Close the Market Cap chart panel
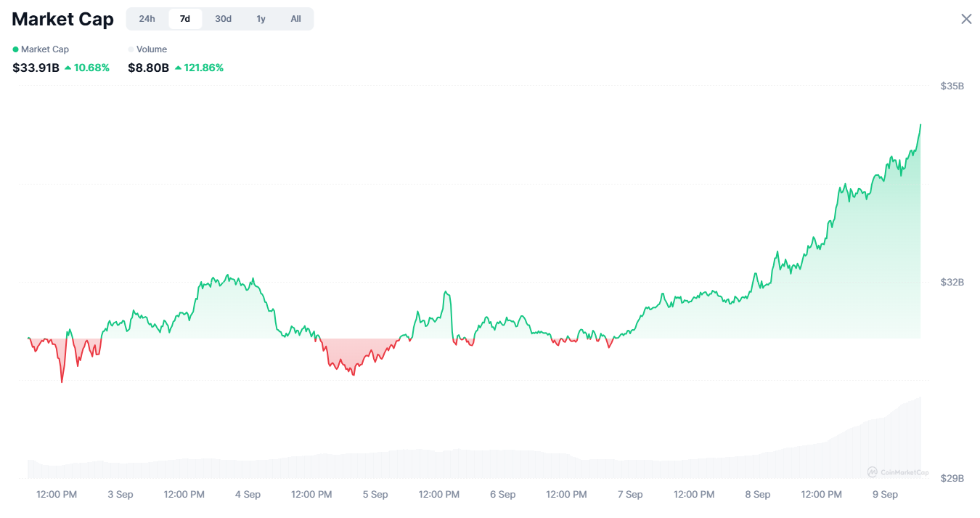This screenshot has height=518, width=980. point(966,18)
